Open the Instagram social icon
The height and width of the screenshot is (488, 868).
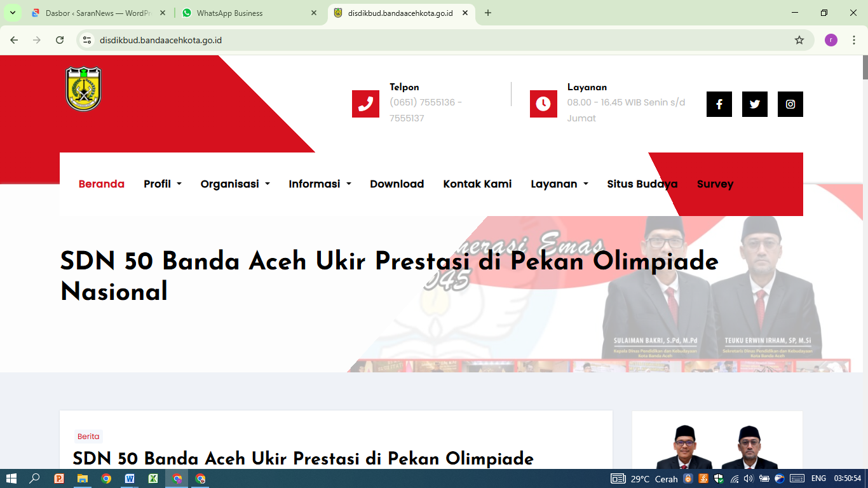[x=790, y=104]
